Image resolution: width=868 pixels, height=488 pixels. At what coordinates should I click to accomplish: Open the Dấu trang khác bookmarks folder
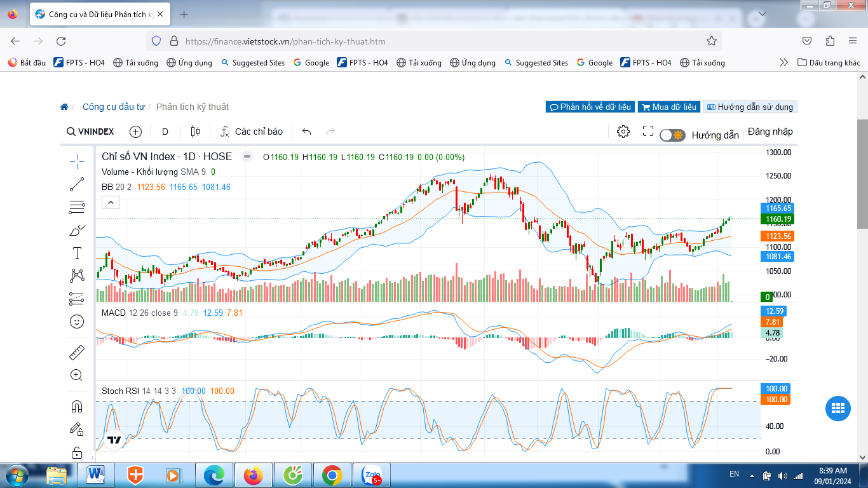tap(829, 62)
